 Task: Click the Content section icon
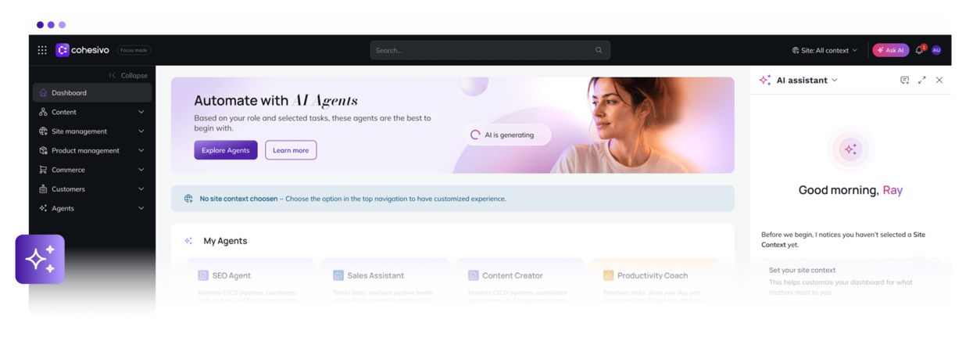tap(43, 112)
